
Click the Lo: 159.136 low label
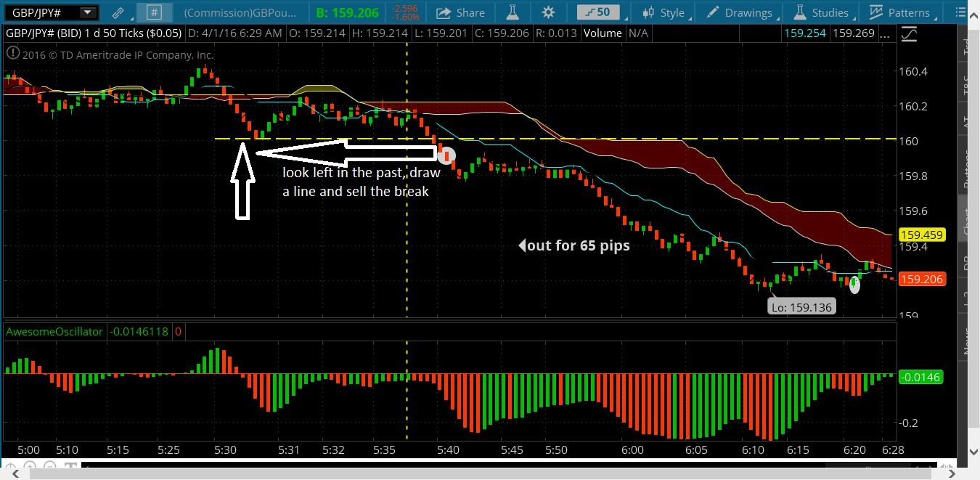coord(801,307)
